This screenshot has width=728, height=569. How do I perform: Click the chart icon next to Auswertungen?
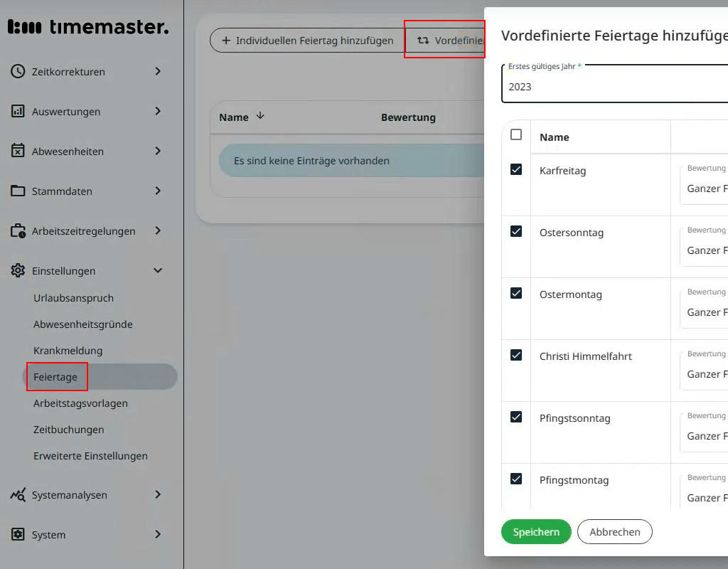pos(18,111)
